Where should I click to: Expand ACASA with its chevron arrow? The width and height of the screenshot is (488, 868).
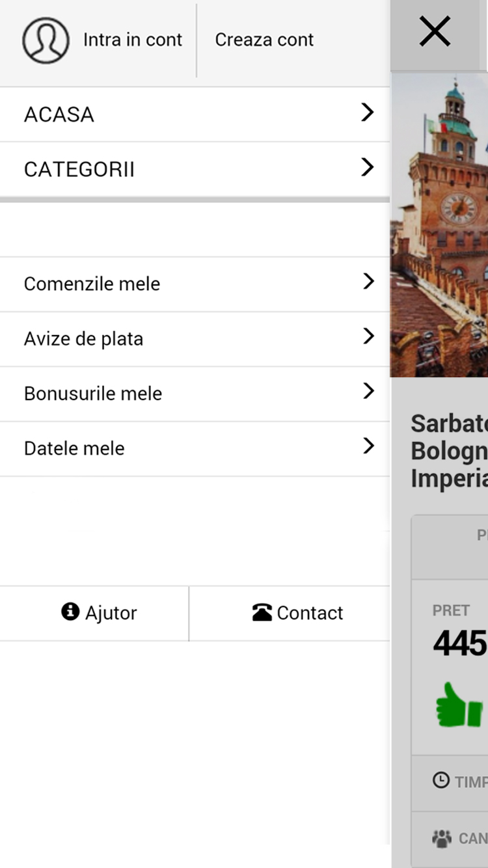pos(368,113)
